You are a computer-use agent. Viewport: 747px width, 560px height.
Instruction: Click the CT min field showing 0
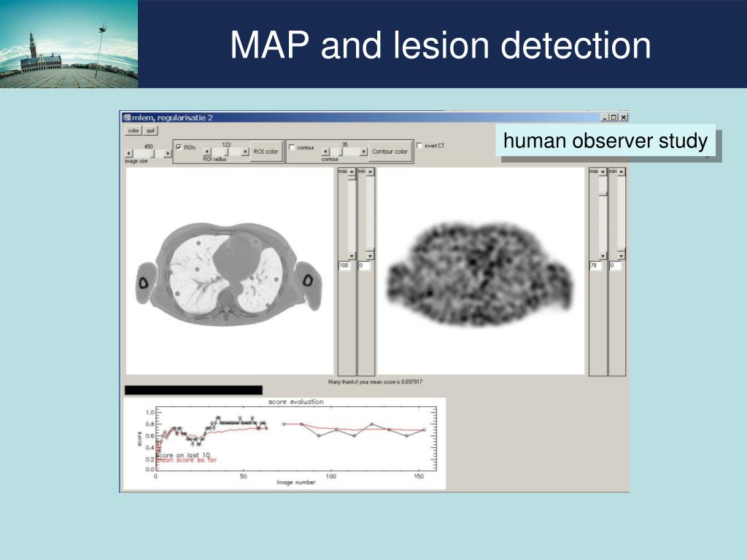(364, 265)
